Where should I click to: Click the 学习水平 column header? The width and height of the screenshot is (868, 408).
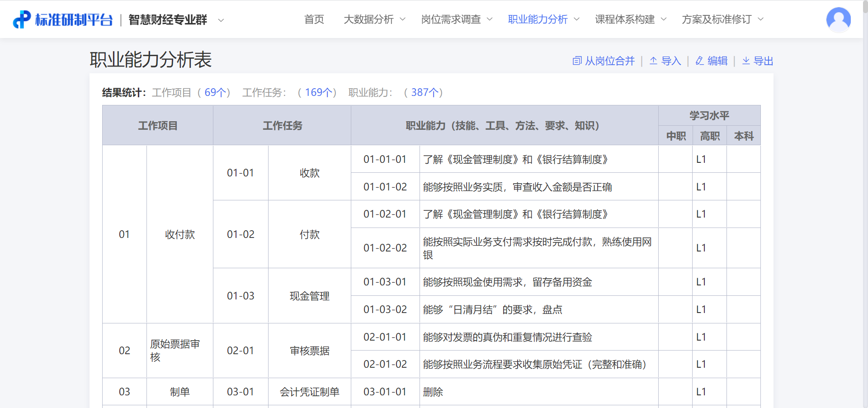click(709, 116)
